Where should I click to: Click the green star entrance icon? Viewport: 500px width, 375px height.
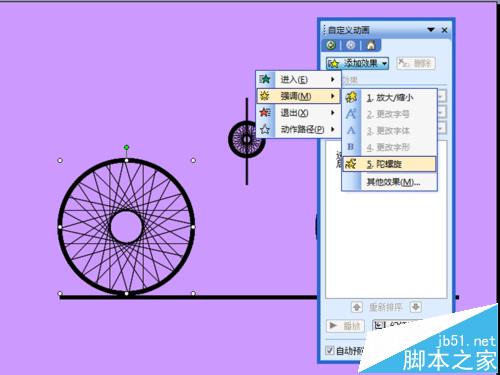(265, 79)
